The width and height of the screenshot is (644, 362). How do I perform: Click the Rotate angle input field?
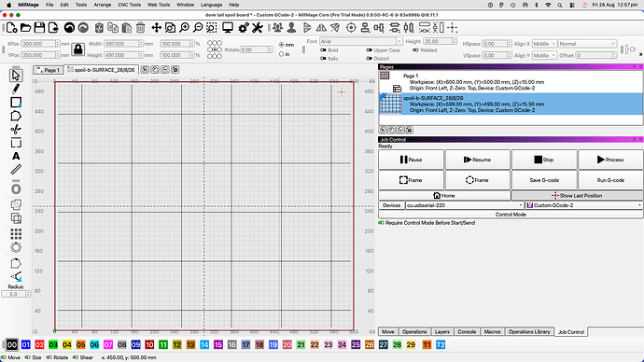coord(254,49)
